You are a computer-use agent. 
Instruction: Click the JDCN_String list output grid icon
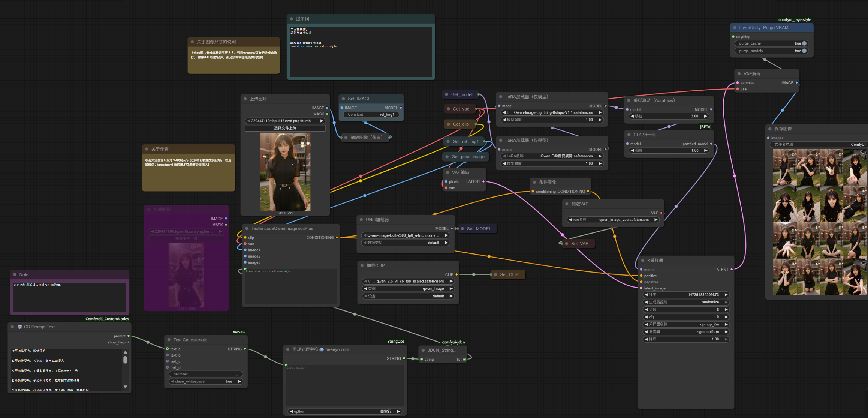pos(464,360)
